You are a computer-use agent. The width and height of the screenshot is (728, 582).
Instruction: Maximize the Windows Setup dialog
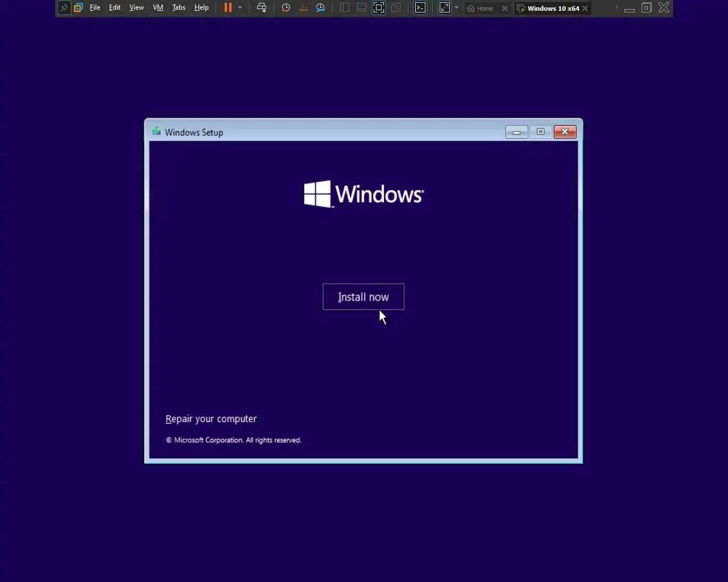[541, 132]
